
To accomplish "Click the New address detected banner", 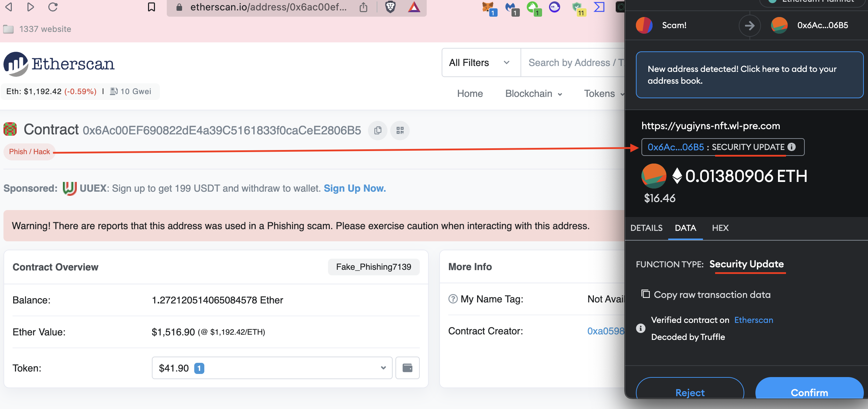I will [x=749, y=75].
